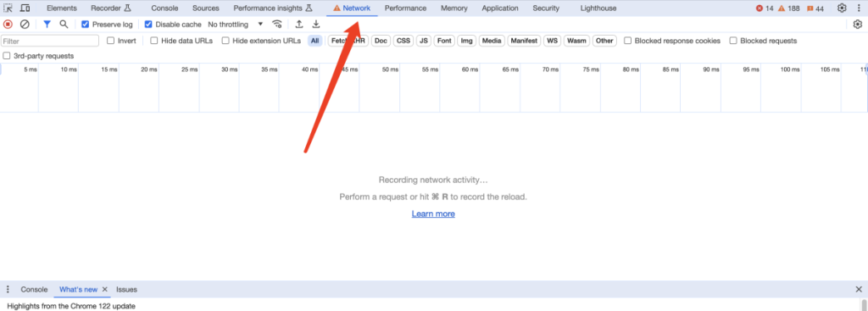This screenshot has width=868, height=311.
Task: Switch to the Sources tab
Action: pyautogui.click(x=205, y=8)
